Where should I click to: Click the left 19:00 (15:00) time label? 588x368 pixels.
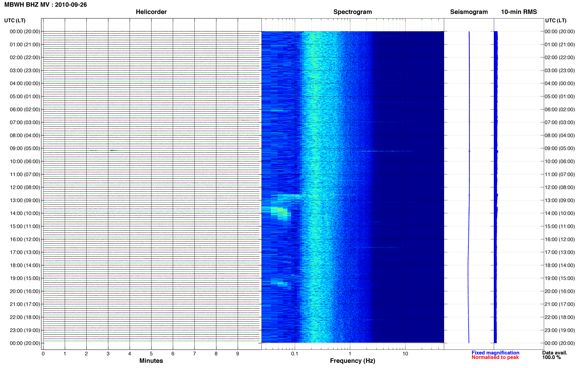coord(25,278)
